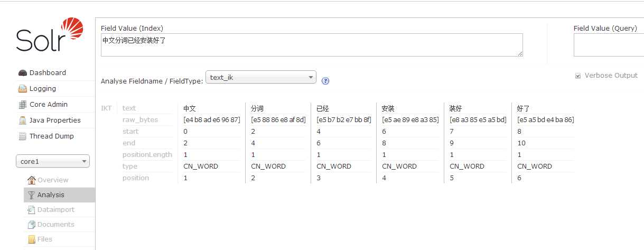Click raw bytes [e8 a3 85 e5 a5 bd]
Viewport: 644px width, 250px height.
pyautogui.click(x=478, y=120)
